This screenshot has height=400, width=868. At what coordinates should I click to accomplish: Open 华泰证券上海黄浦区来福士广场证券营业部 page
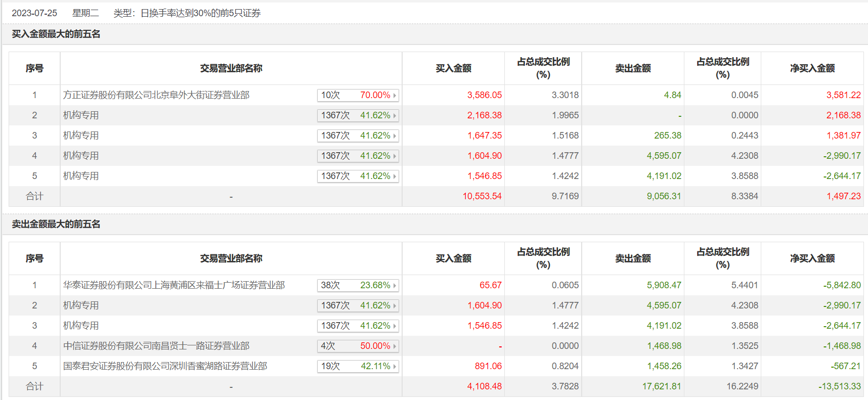click(x=173, y=285)
